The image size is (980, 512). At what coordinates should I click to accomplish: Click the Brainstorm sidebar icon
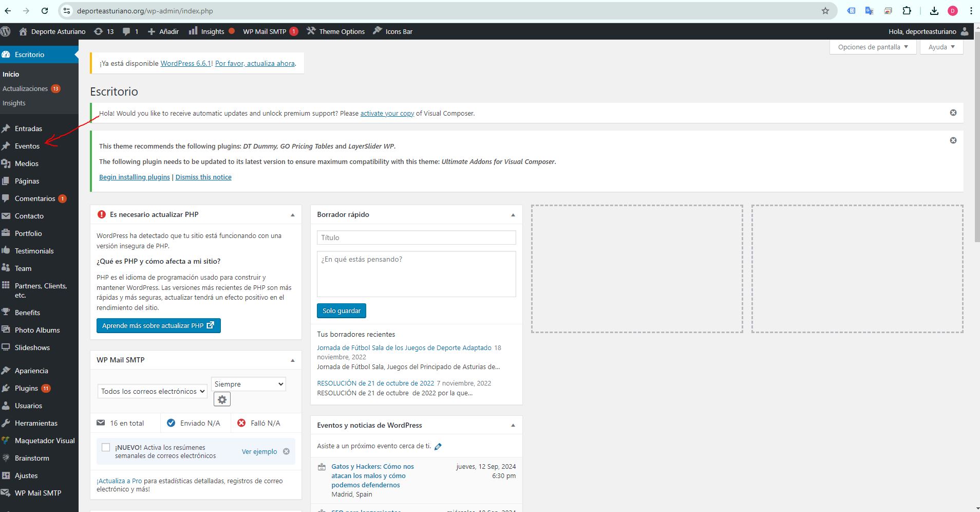click(6, 458)
